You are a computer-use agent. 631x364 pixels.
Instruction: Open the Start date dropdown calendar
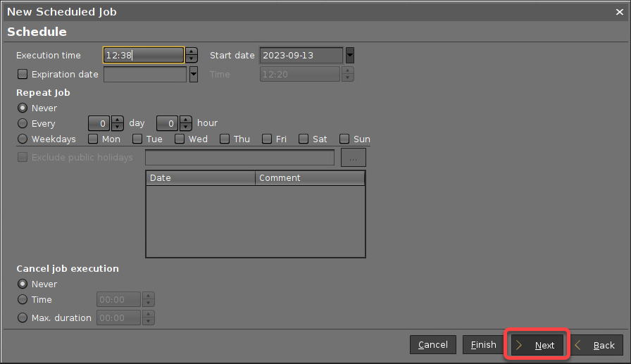coord(349,56)
